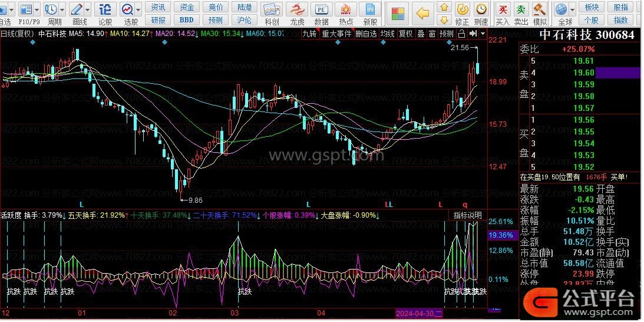Open the 全球 global markets globe icon
This screenshot has width=644, height=322.
tap(561, 9)
